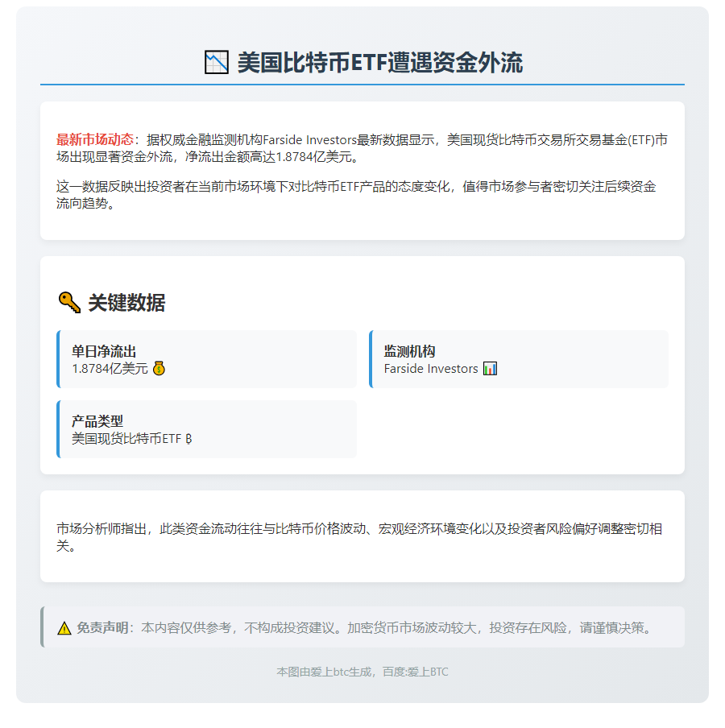Click the bar chart icon beside Farside Investors
725x728 pixels.
tap(491, 368)
